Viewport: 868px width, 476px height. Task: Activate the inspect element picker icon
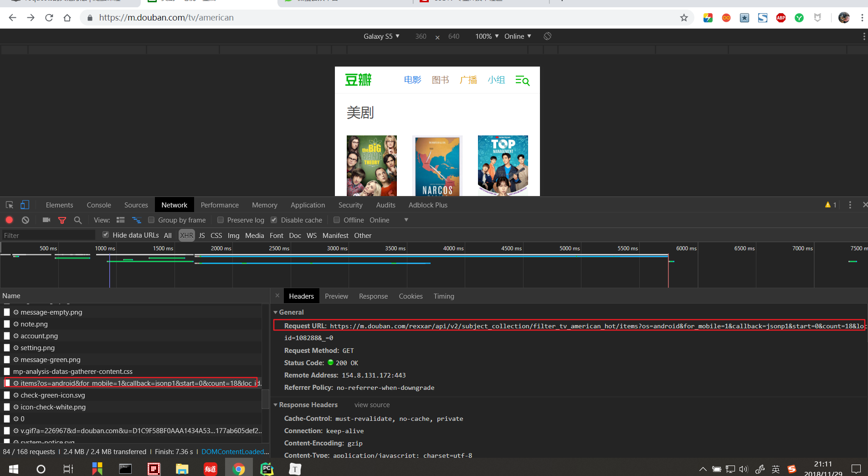9,205
